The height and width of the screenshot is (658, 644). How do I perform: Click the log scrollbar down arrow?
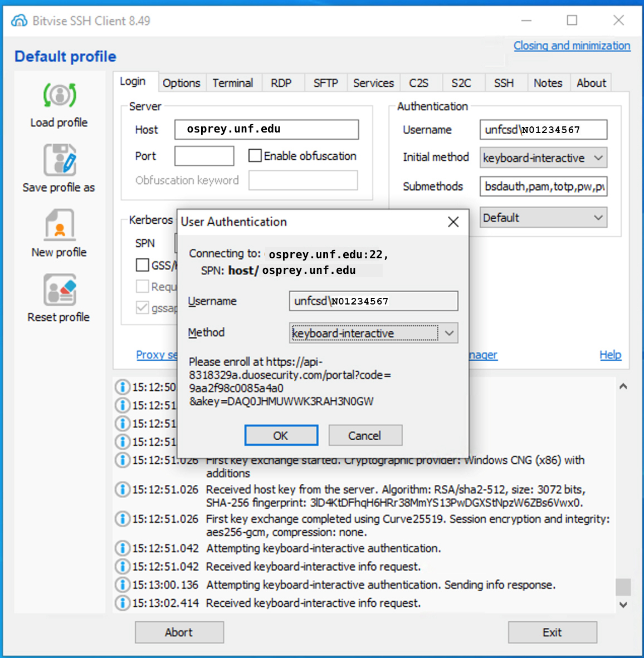(623, 605)
